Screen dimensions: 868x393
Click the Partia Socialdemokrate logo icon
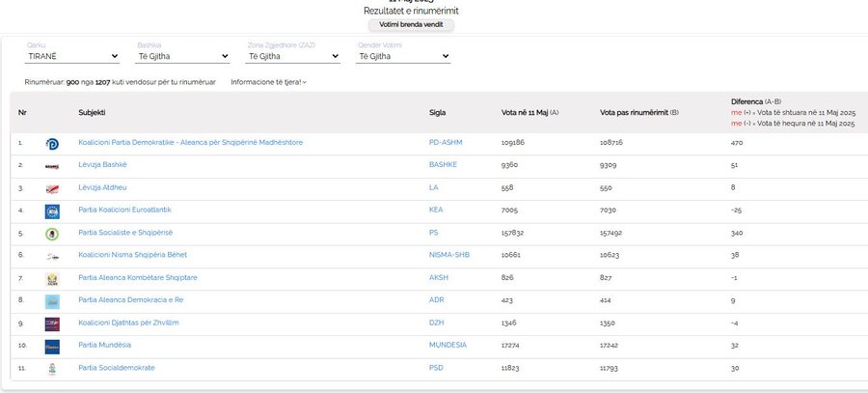click(52, 369)
